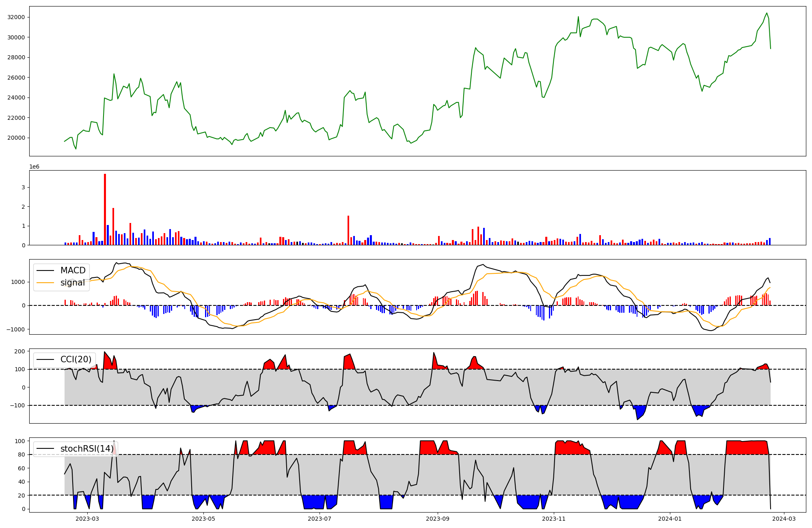Click the 200 CCI axis label
This screenshot has height=528, width=812.
(x=20, y=351)
